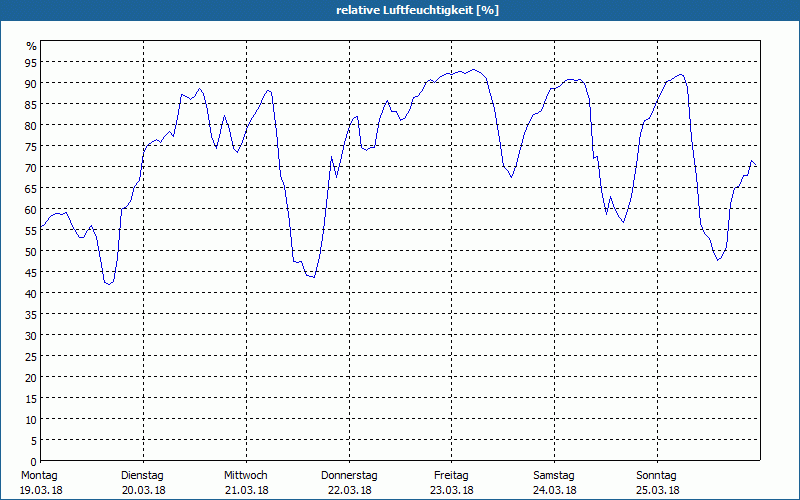The height and width of the screenshot is (500, 800).
Task: Select the y-axis value 50
Action: tap(31, 252)
